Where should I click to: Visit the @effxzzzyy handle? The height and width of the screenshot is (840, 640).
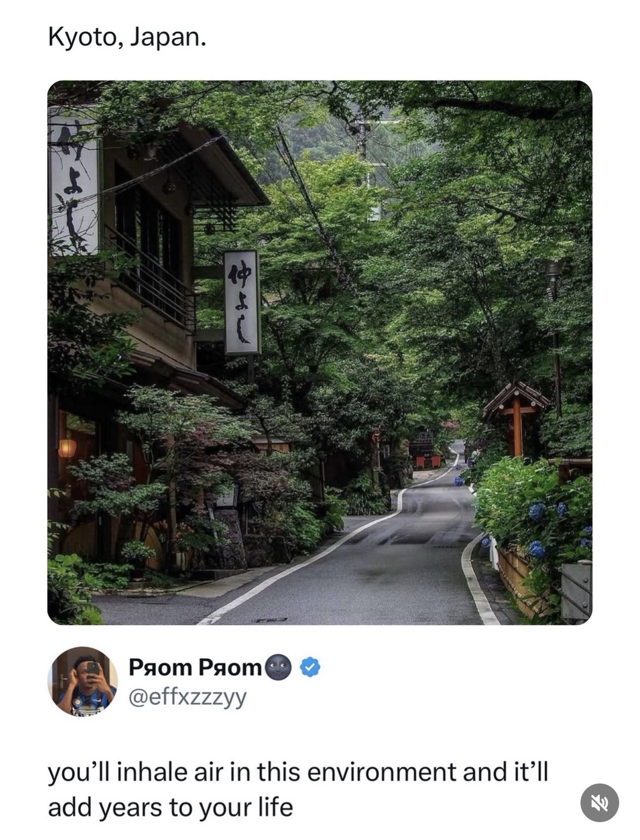pyautogui.click(x=187, y=697)
